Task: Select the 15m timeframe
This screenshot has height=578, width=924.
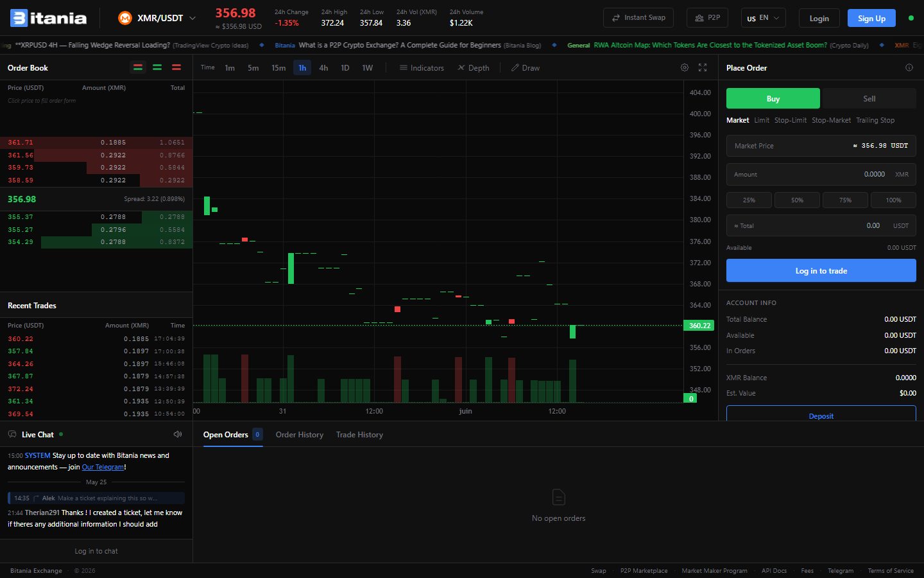Action: point(278,67)
